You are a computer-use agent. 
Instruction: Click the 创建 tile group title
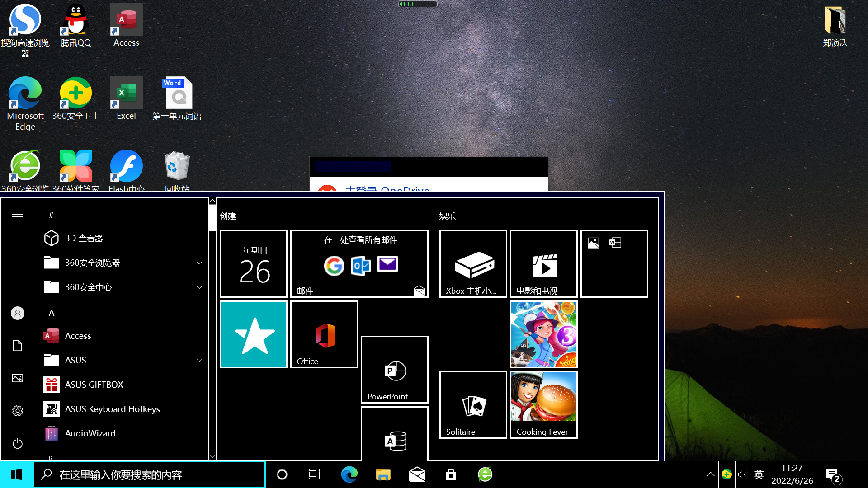[228, 216]
